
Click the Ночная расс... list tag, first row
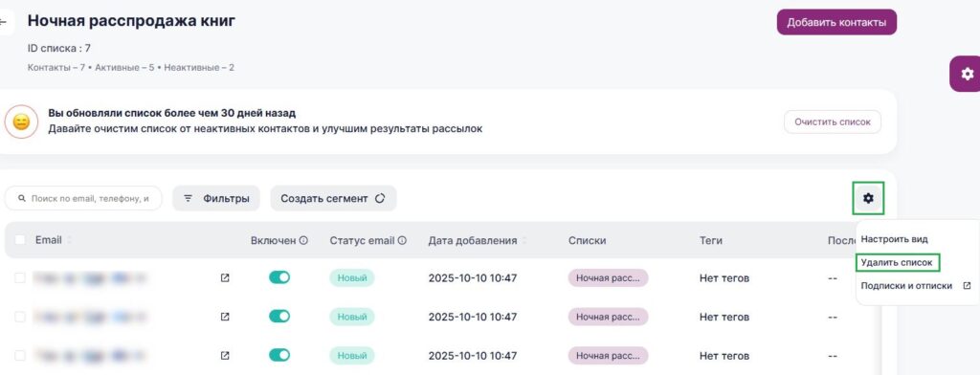[608, 278]
